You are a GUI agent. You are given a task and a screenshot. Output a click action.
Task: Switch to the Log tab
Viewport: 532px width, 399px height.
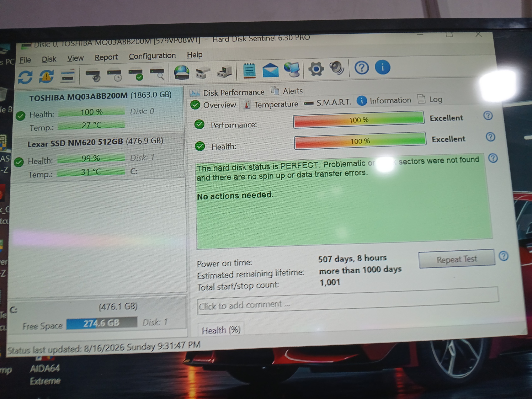430,99
